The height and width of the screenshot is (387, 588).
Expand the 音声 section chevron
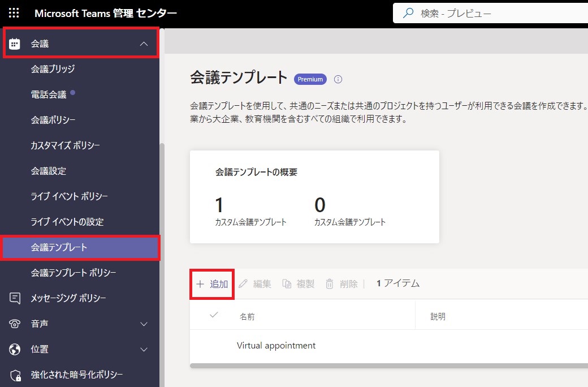tap(144, 324)
